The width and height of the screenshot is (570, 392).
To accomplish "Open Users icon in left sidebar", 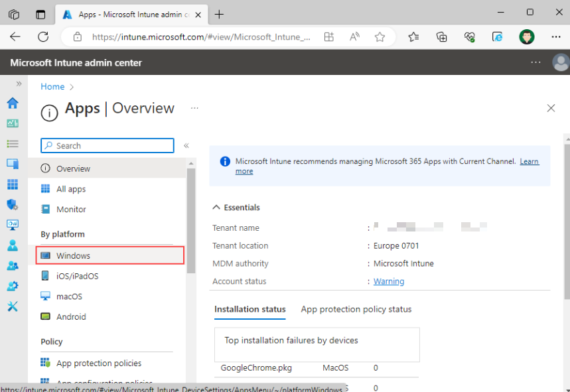I will pyautogui.click(x=13, y=245).
